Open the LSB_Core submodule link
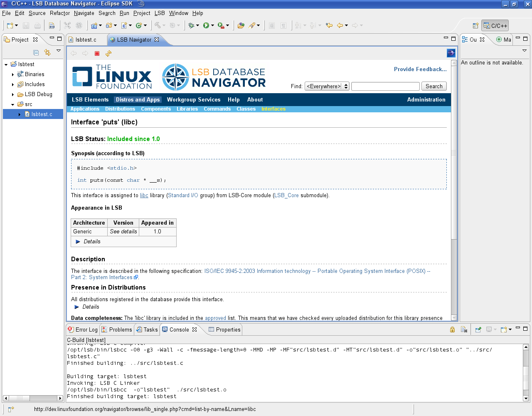The height and width of the screenshot is (416, 532). point(286,196)
